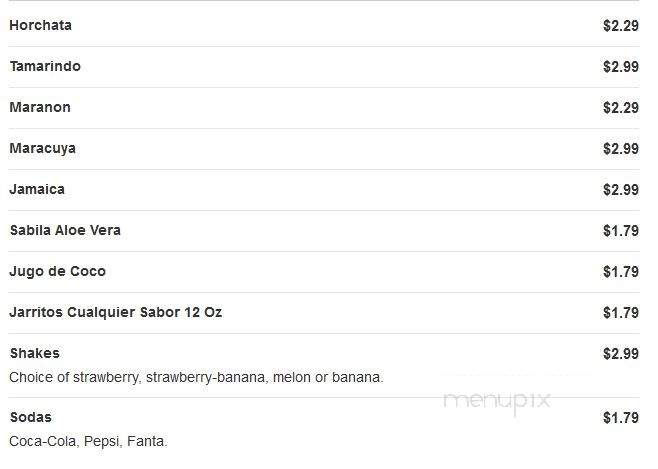The width and height of the screenshot is (658, 469).
Task: Click the menupix watermark logo
Action: pos(497,402)
